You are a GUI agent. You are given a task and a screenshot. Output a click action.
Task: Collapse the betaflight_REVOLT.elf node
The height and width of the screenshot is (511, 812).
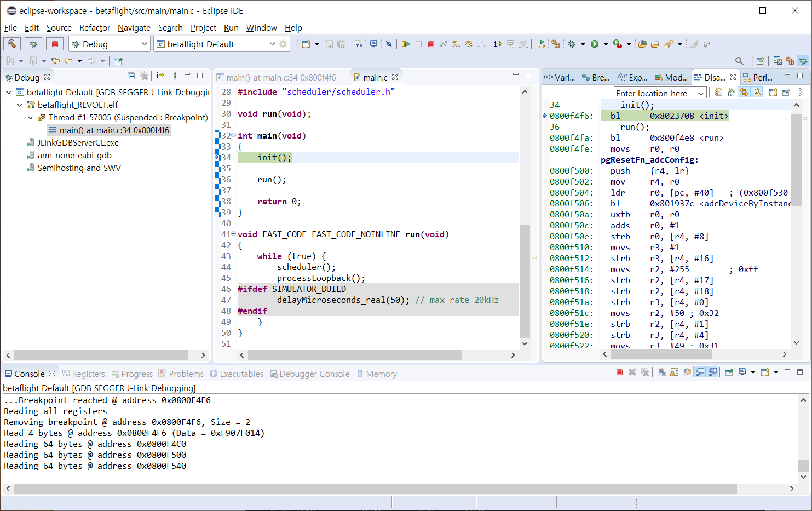[20, 105]
